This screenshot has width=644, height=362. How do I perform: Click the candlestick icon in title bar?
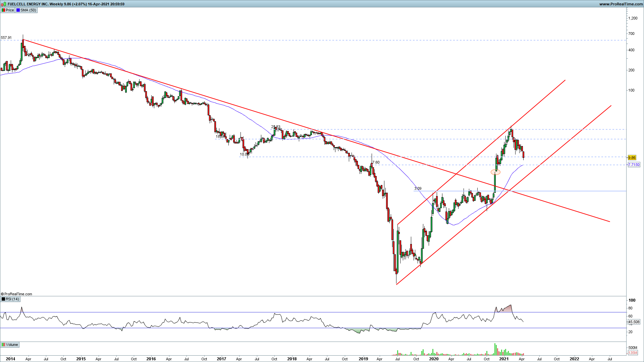tap(4, 4)
